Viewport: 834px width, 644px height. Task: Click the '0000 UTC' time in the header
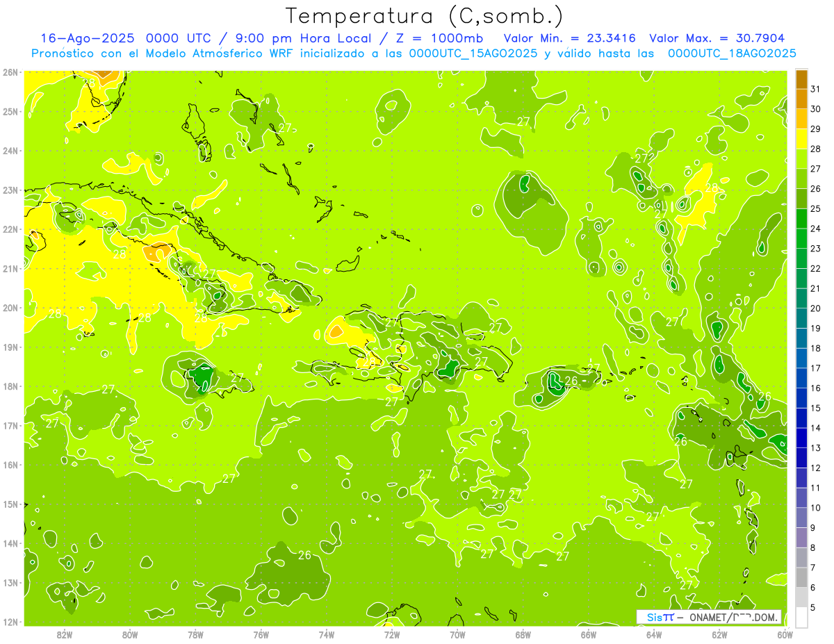click(179, 38)
